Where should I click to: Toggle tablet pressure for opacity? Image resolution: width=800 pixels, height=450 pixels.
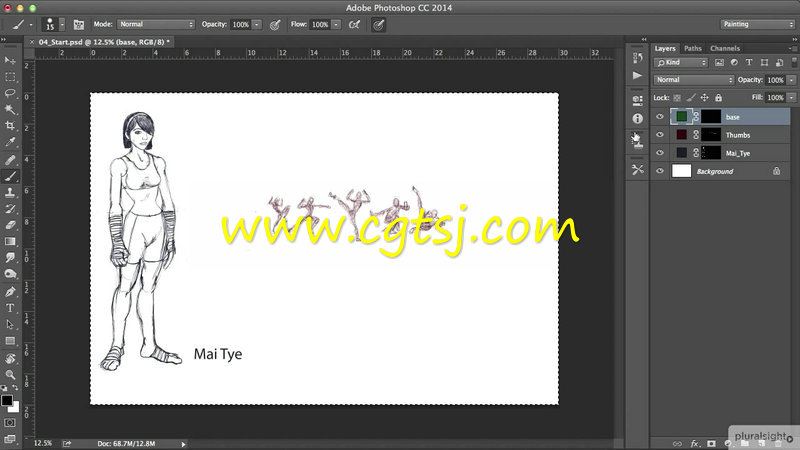275,24
